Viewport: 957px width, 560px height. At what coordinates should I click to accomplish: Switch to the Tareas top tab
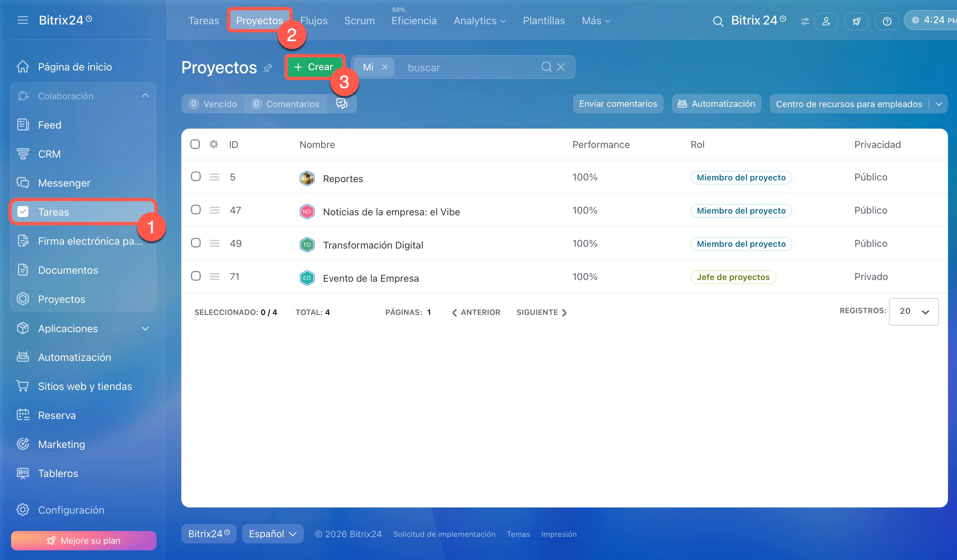pyautogui.click(x=203, y=20)
